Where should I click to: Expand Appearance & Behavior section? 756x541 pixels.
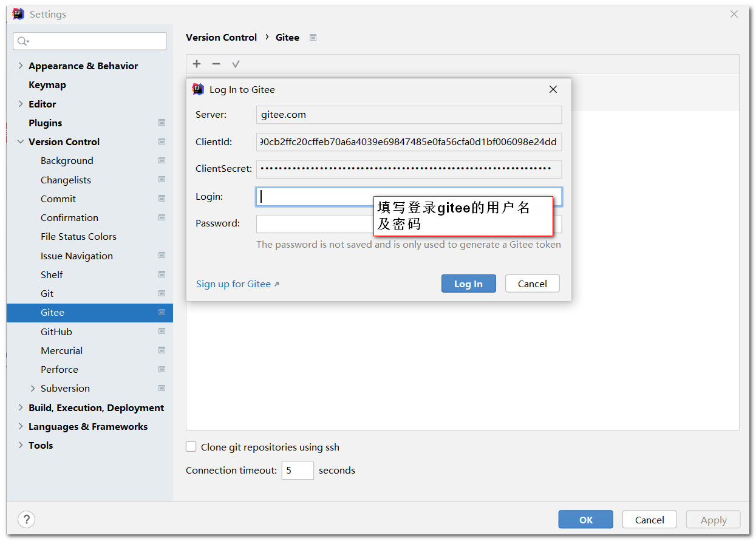(21, 66)
